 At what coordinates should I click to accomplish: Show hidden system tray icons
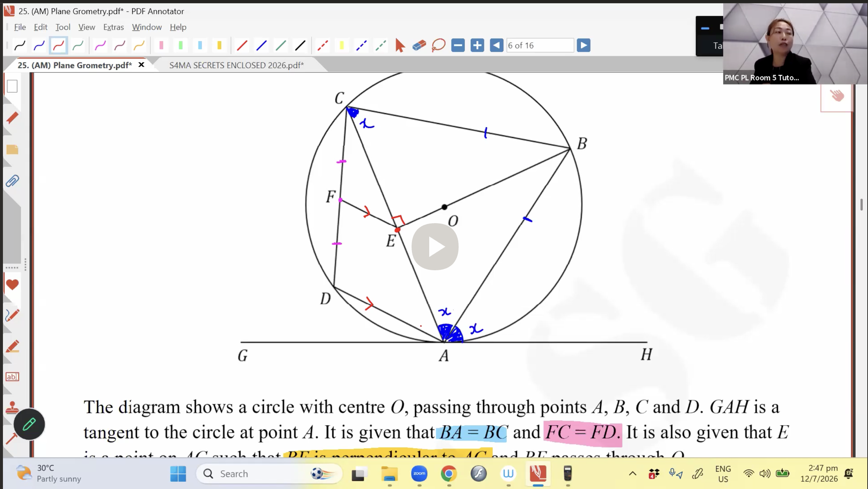[633, 474]
